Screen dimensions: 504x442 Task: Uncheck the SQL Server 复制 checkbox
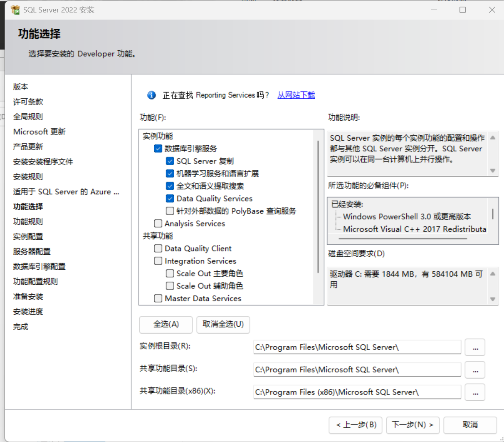point(170,161)
